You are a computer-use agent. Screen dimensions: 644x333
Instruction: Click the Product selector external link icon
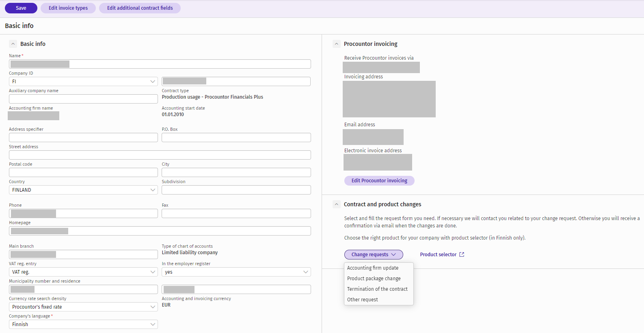pos(462,255)
